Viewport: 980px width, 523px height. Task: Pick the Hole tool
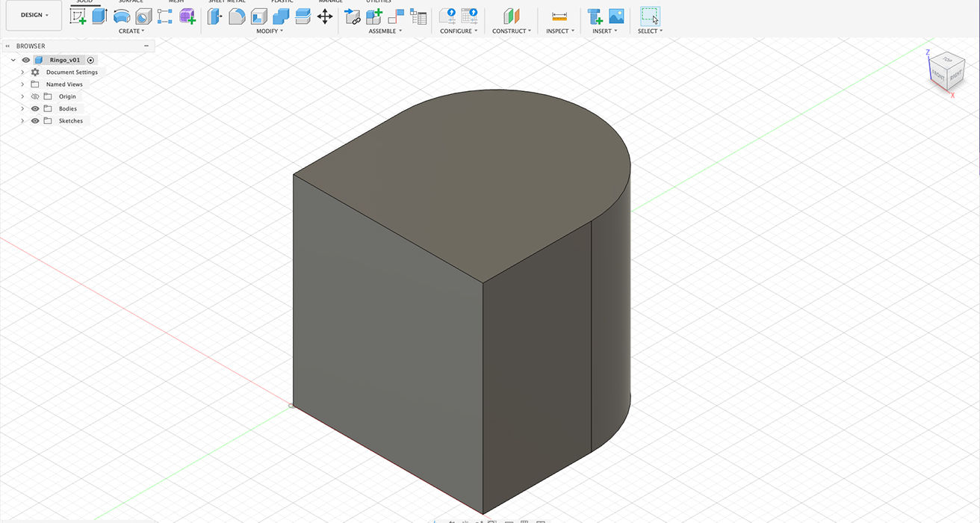coord(143,16)
